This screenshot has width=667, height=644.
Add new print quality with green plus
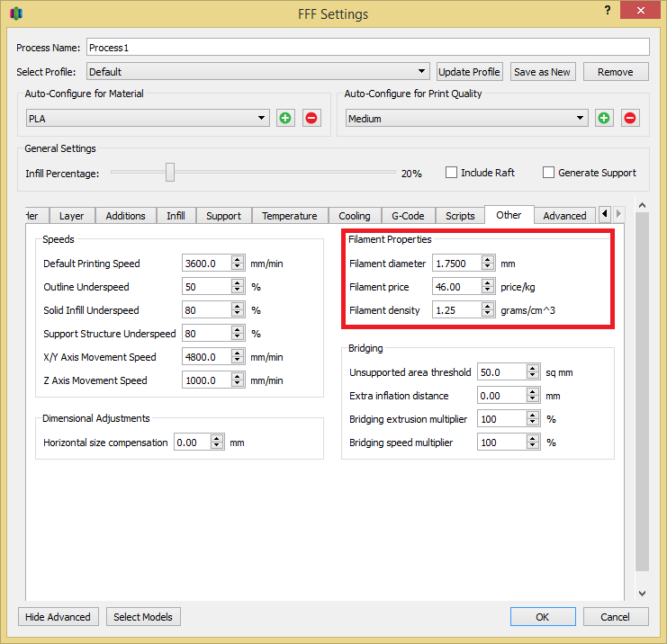[x=604, y=118]
